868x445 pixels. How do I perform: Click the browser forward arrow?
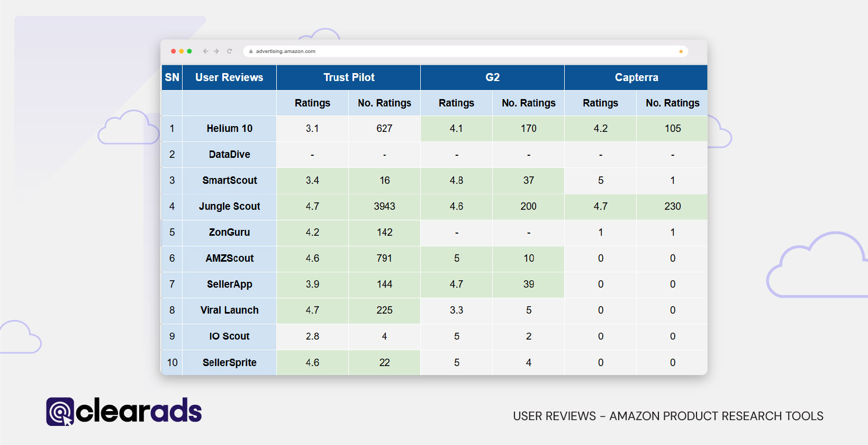click(x=216, y=51)
